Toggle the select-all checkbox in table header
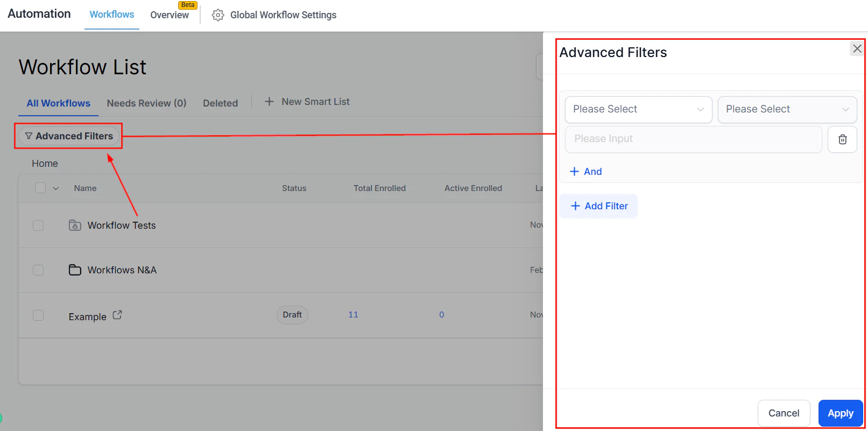This screenshot has height=431, width=868. click(40, 188)
